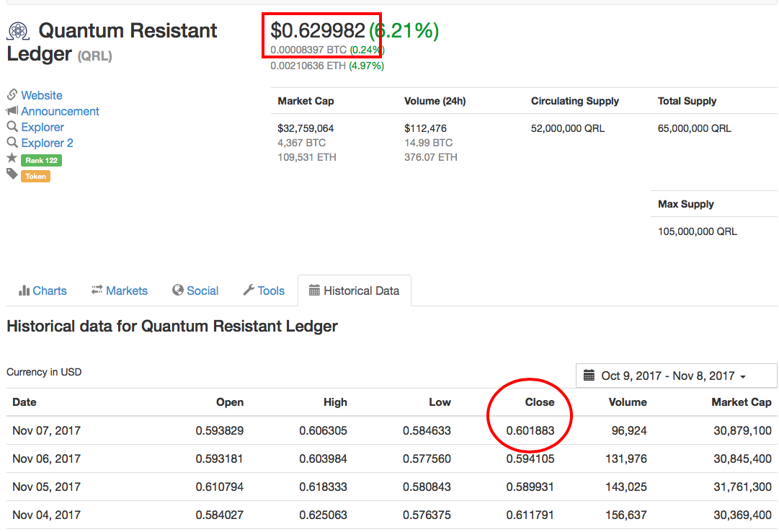Click the 376.07 ETH volume value

(431, 157)
